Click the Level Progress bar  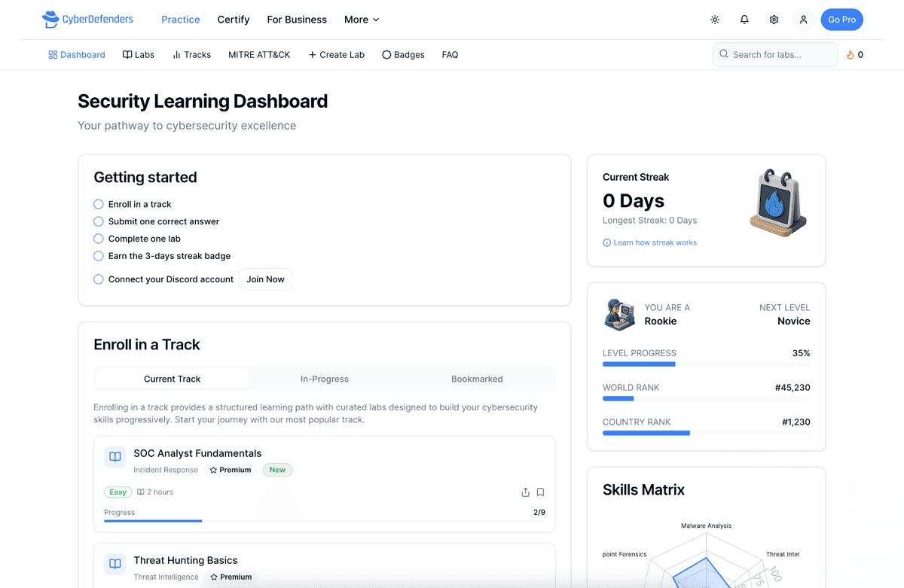(707, 364)
